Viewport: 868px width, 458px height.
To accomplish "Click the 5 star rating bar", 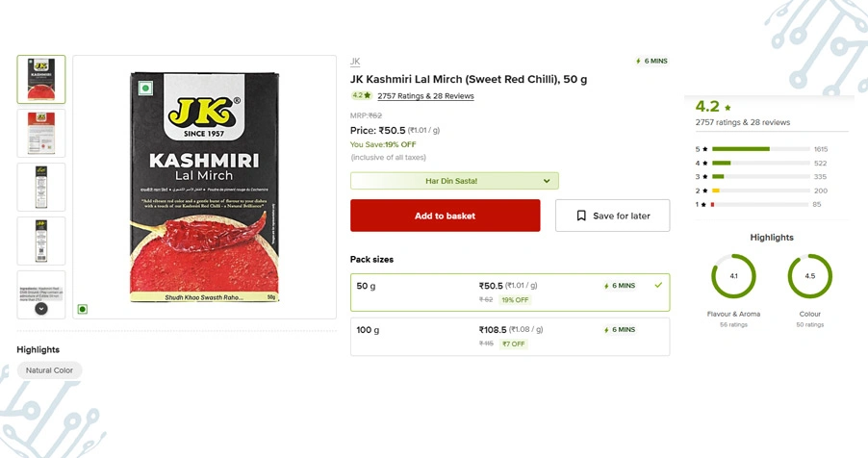I will point(759,149).
